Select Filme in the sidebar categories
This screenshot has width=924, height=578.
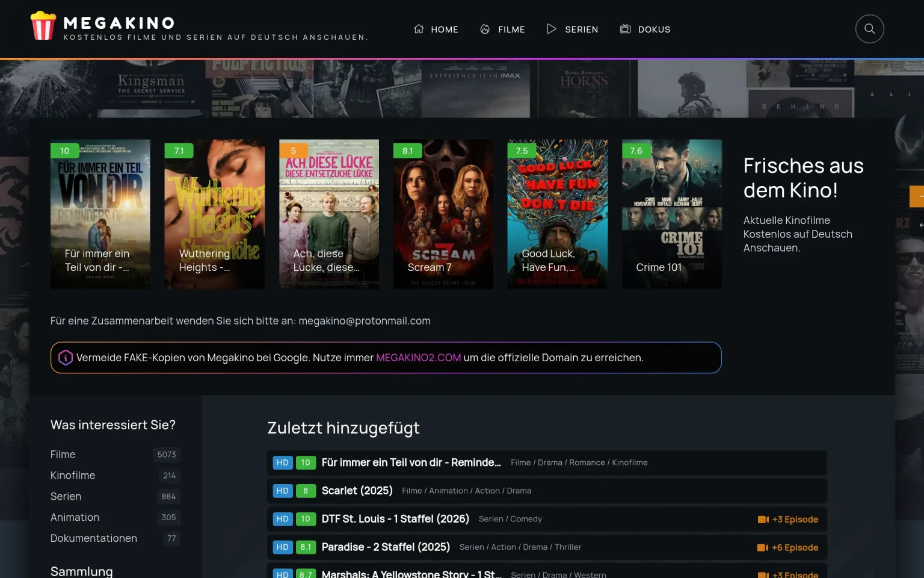(x=63, y=455)
